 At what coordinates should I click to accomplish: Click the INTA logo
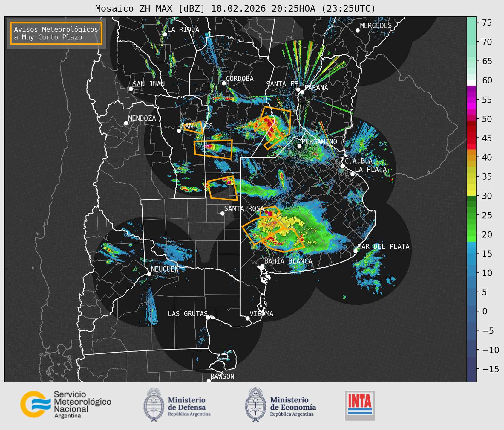pos(360,405)
